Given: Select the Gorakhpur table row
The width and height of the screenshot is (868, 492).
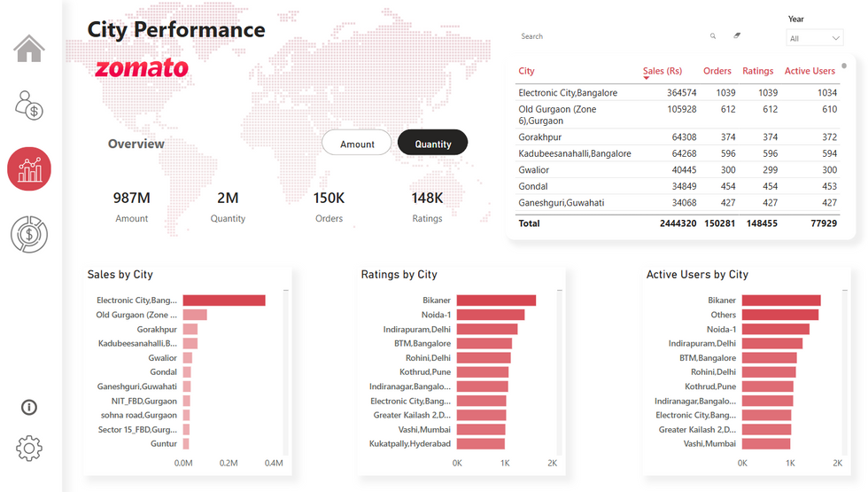Looking at the screenshot, I should (678, 137).
